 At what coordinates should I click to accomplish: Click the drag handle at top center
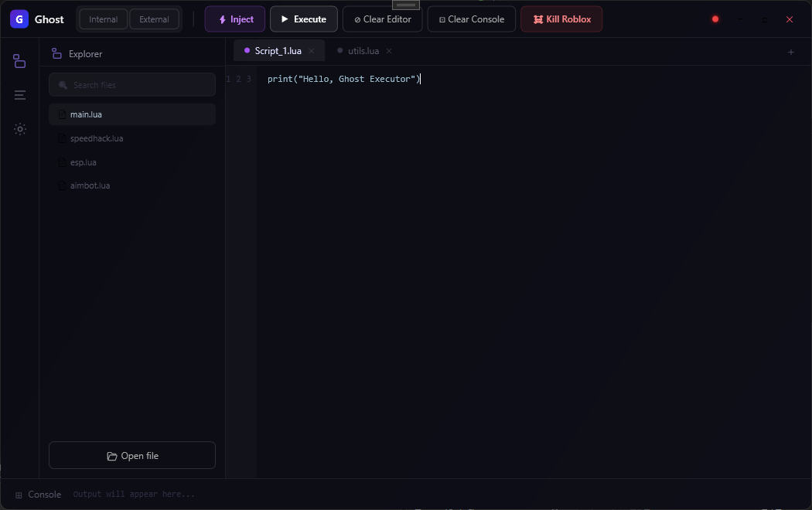click(x=406, y=5)
